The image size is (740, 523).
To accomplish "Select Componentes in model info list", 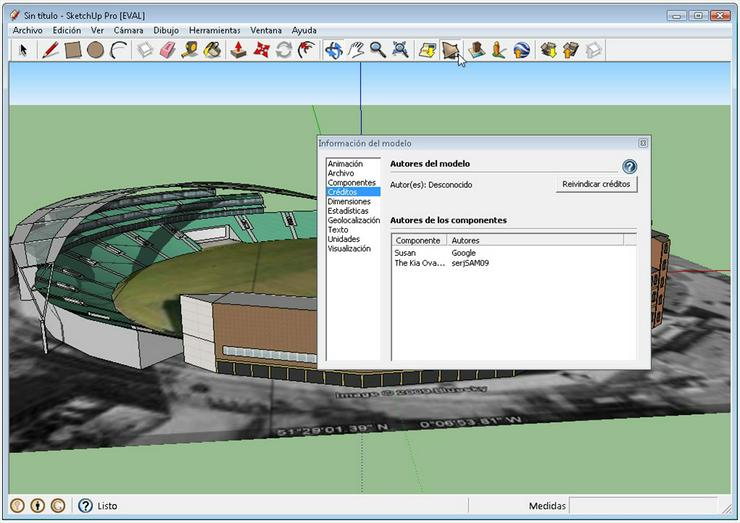I will pyautogui.click(x=352, y=183).
